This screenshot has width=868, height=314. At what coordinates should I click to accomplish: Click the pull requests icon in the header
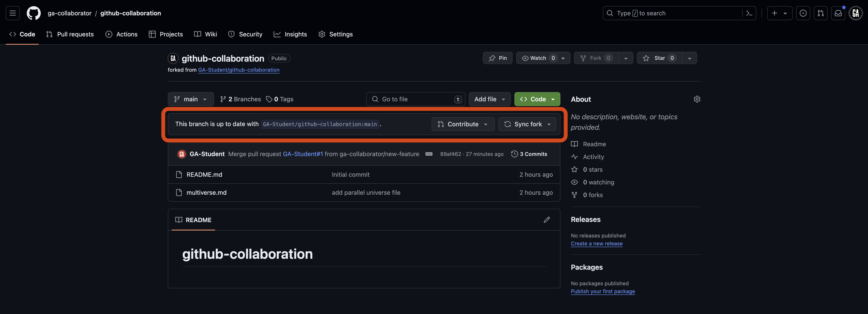(821, 13)
